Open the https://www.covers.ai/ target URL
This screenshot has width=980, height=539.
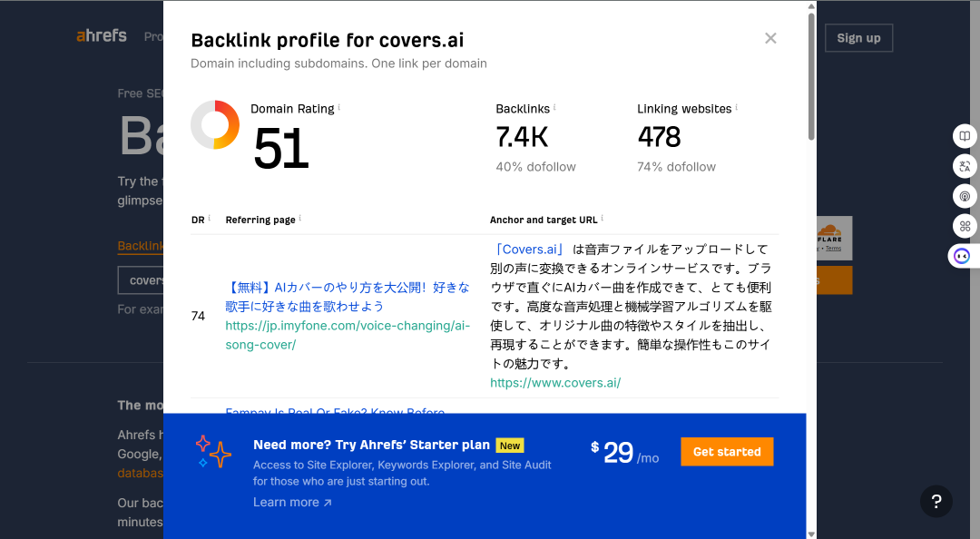555,383
